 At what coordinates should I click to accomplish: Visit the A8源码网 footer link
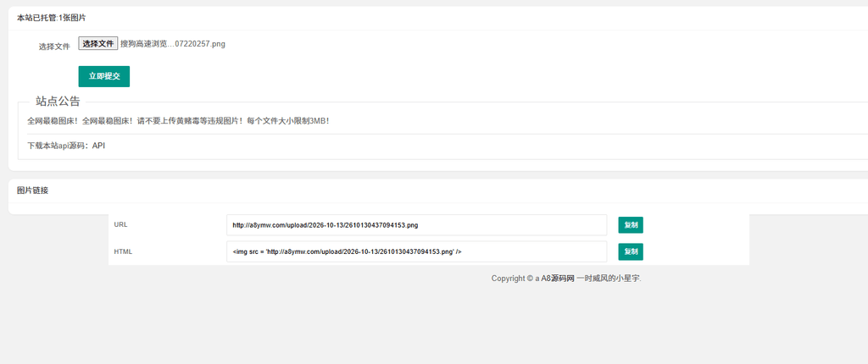[x=558, y=279]
